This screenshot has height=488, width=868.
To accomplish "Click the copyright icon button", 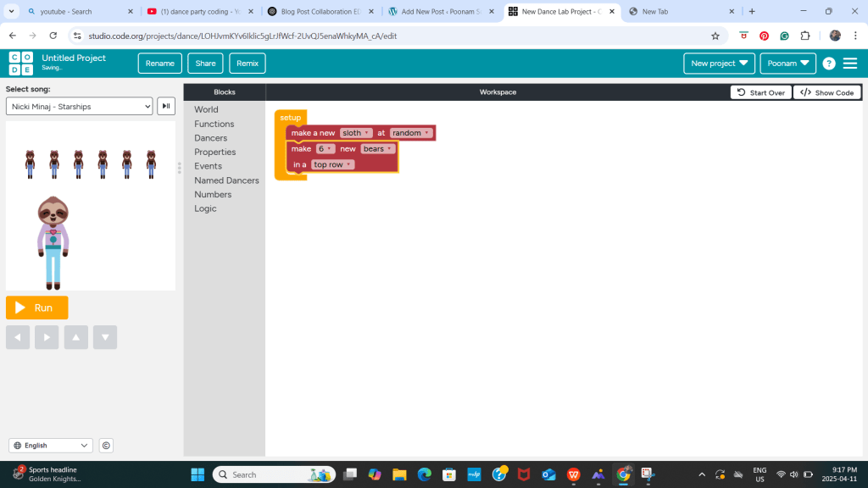I will (x=106, y=446).
